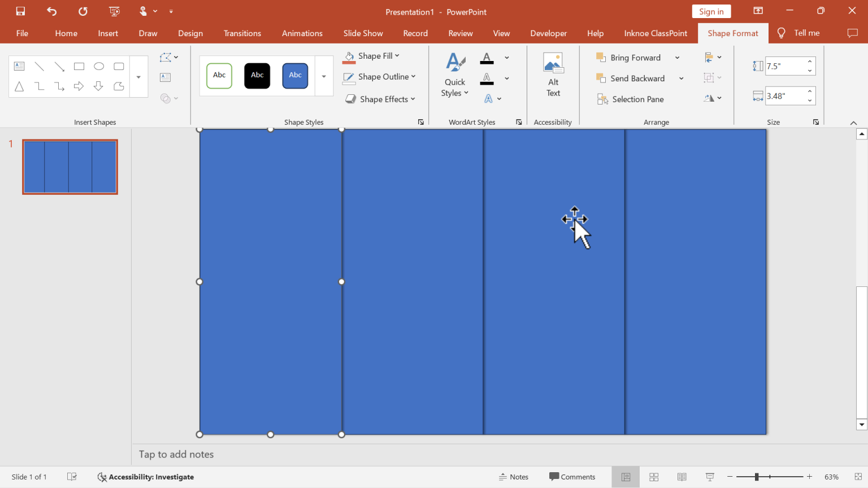
Task: Select the Oval shape in Insert Shapes
Action: click(99, 66)
